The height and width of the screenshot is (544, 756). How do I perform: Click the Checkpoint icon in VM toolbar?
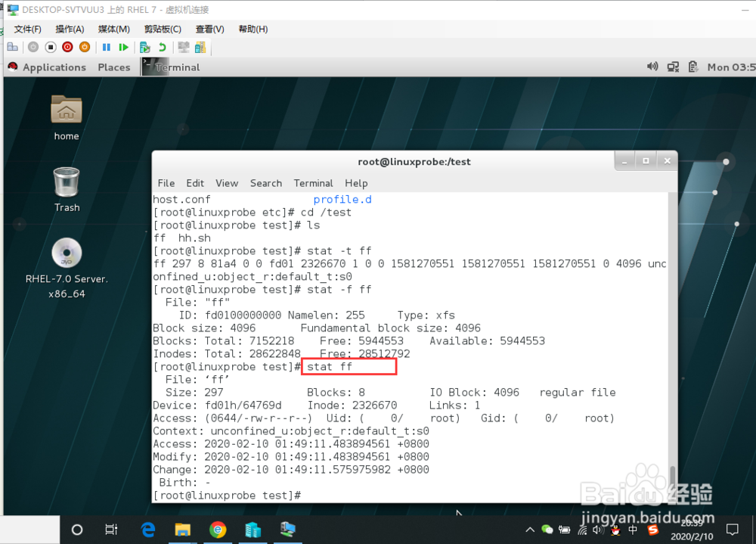[144, 47]
